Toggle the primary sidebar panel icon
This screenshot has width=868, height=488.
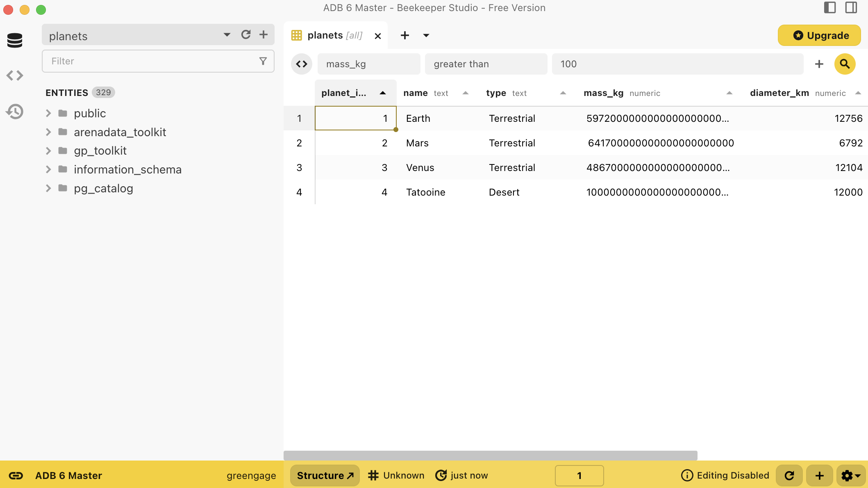tap(830, 8)
